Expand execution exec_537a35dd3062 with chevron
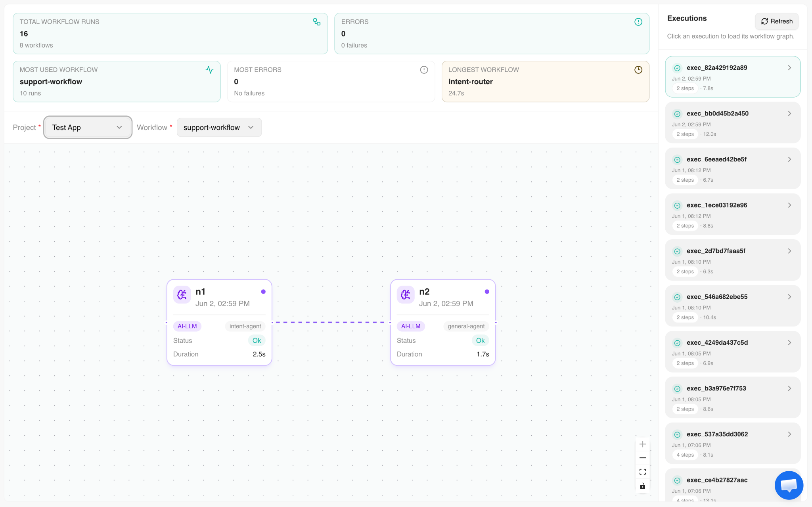 pos(789,434)
